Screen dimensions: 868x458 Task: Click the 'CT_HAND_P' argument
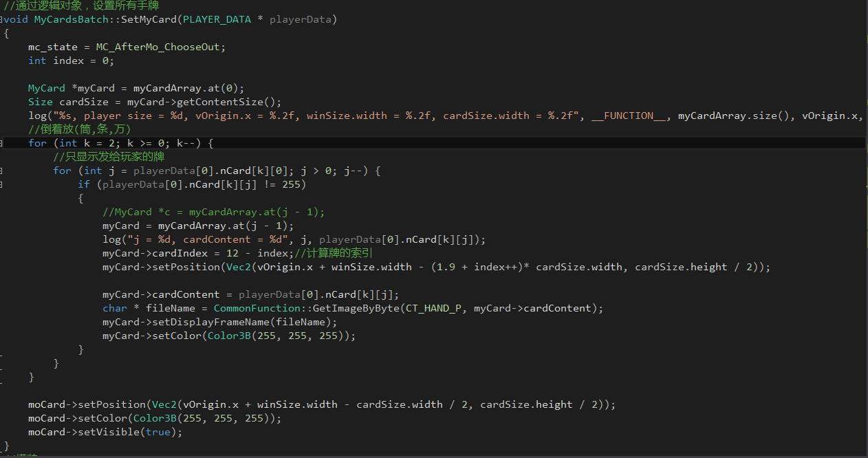pyautogui.click(x=433, y=308)
